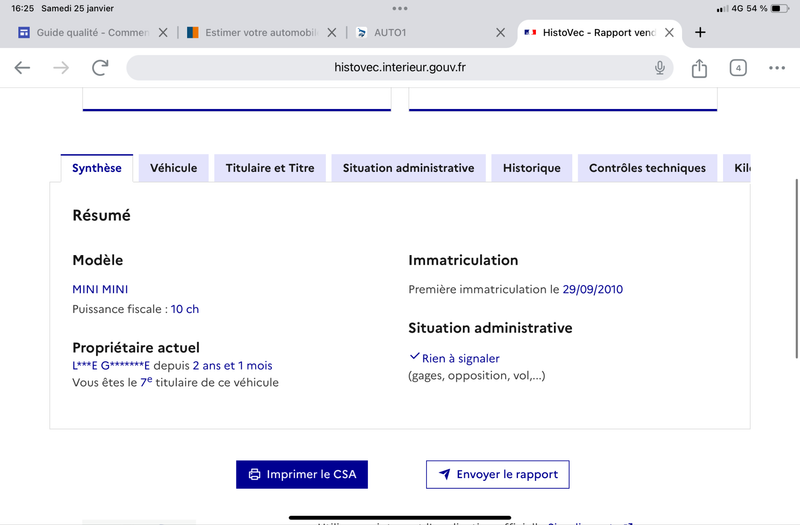The image size is (800, 525).
Task: Close the Estimer votre automobile tab
Action: click(332, 33)
